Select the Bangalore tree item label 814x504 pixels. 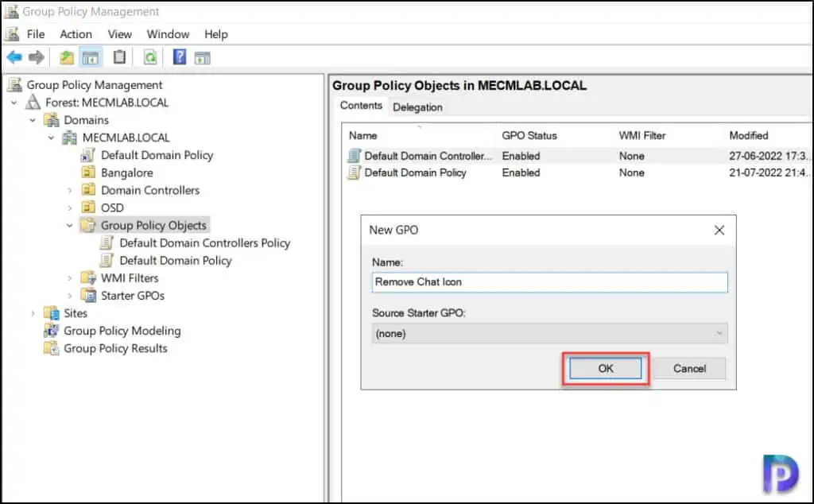[x=126, y=173]
